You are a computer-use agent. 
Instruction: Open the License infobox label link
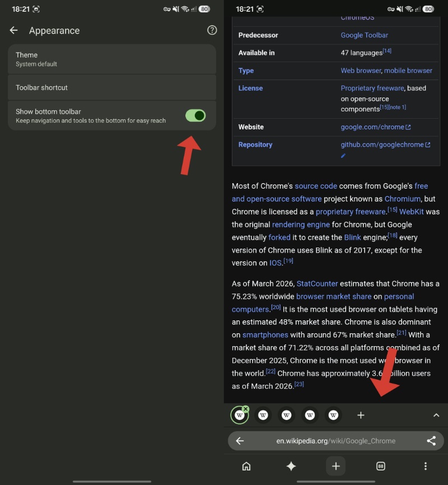(x=250, y=88)
